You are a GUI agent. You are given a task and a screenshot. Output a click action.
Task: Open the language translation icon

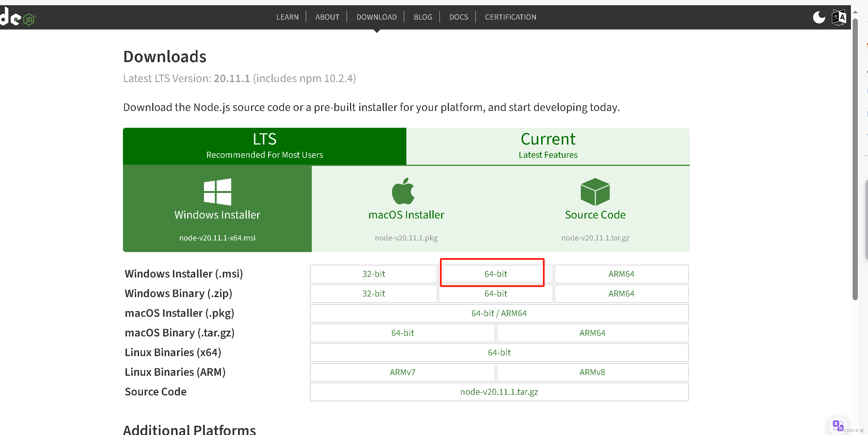839,17
